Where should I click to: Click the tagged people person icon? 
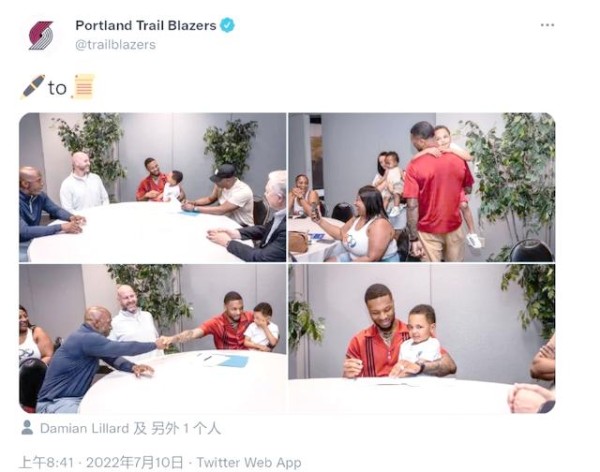pyautogui.click(x=27, y=428)
